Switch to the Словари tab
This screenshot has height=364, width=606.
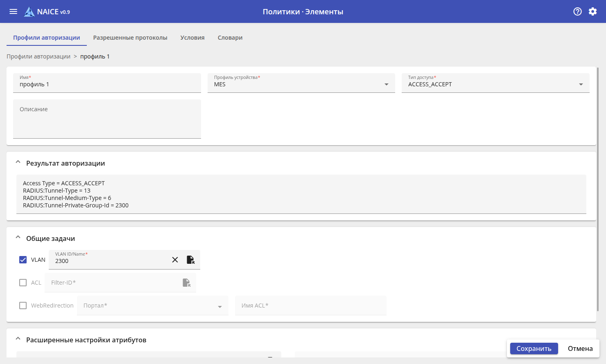click(x=230, y=38)
